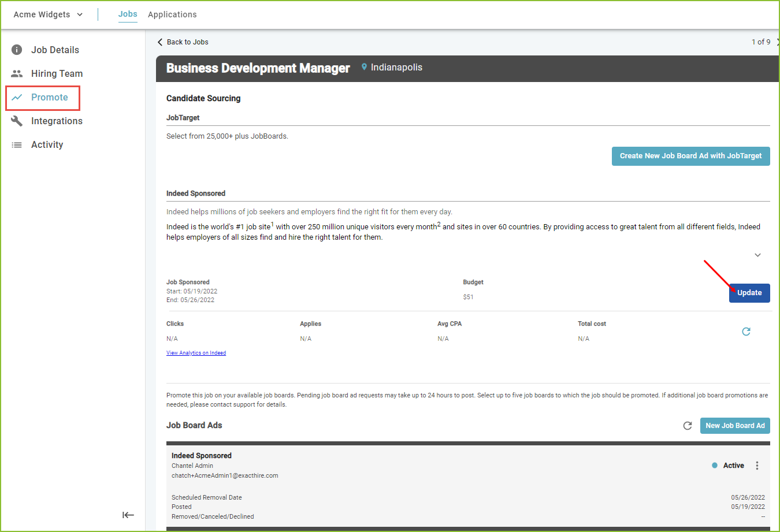Click the Job Details info icon
Screen dimensions: 780x532
tap(17, 50)
